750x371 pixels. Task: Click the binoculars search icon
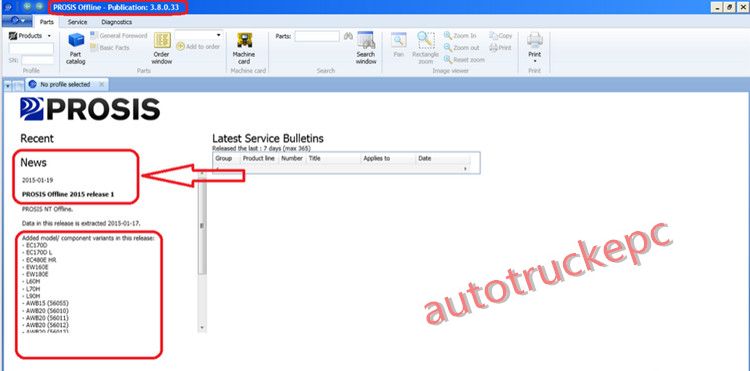(x=348, y=36)
